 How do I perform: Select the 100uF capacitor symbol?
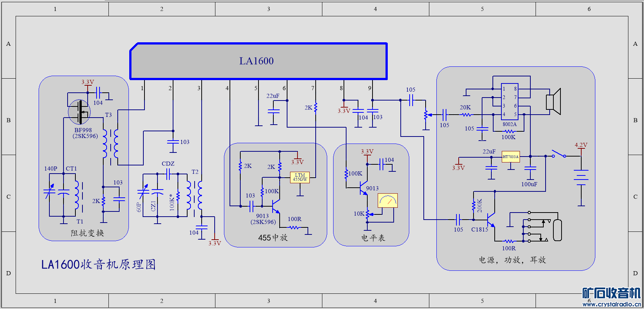tap(530, 168)
